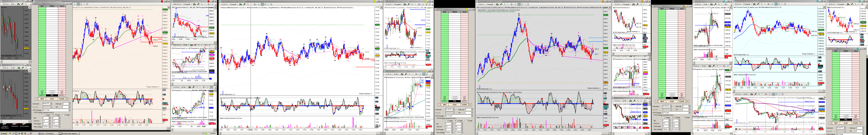Click REV in the FDAX SuperDOM
Image resolution: width=868 pixels, height=135 pixels.
tap(42, 99)
